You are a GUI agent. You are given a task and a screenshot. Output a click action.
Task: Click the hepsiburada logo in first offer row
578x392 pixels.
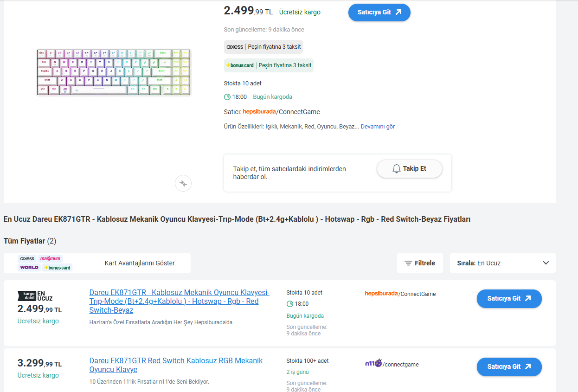[x=381, y=294]
